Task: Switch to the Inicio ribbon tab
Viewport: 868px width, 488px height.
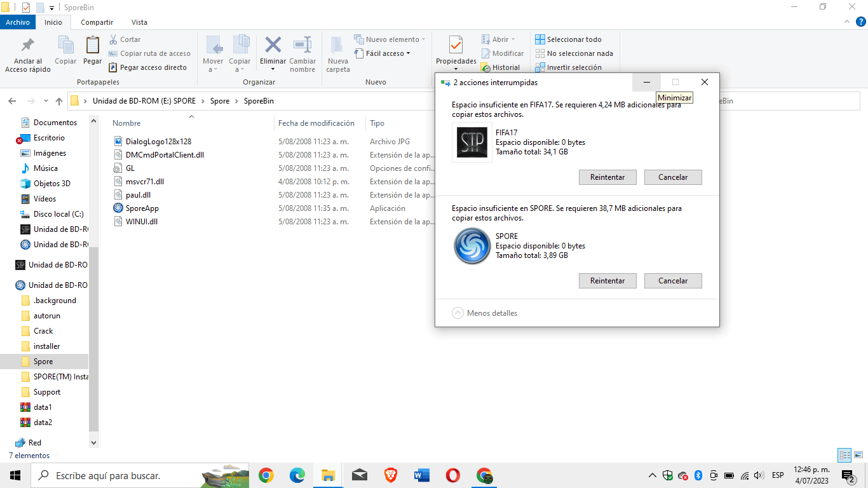Action: (x=53, y=22)
